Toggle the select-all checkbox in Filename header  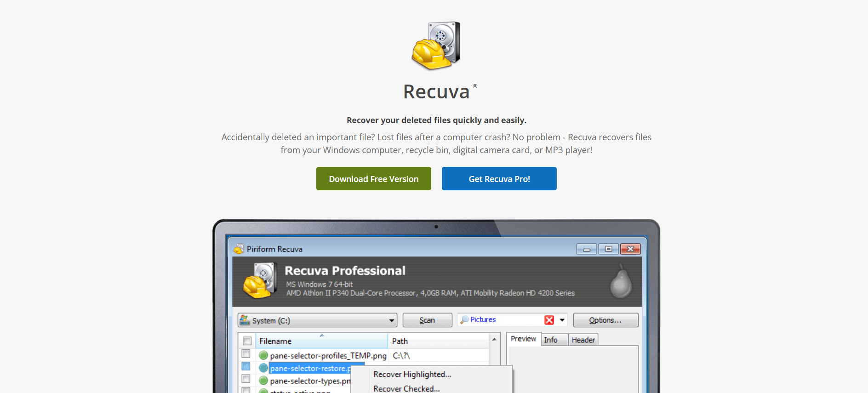[247, 341]
